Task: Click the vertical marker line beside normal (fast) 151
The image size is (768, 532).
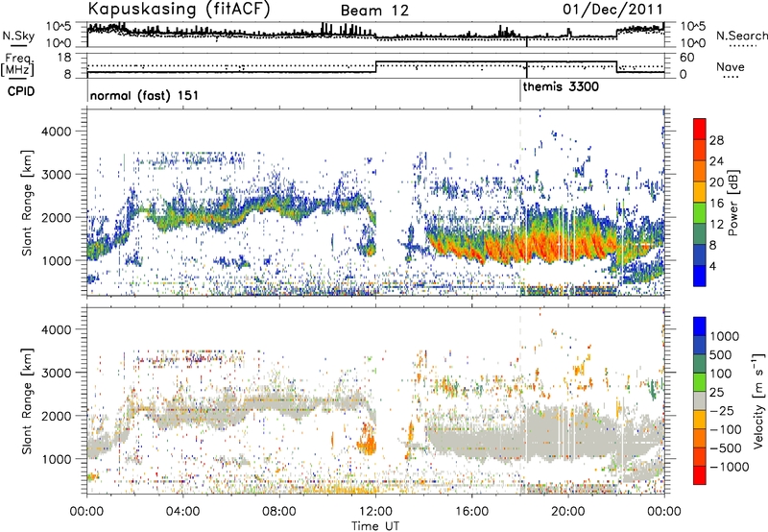Action: tap(87, 91)
